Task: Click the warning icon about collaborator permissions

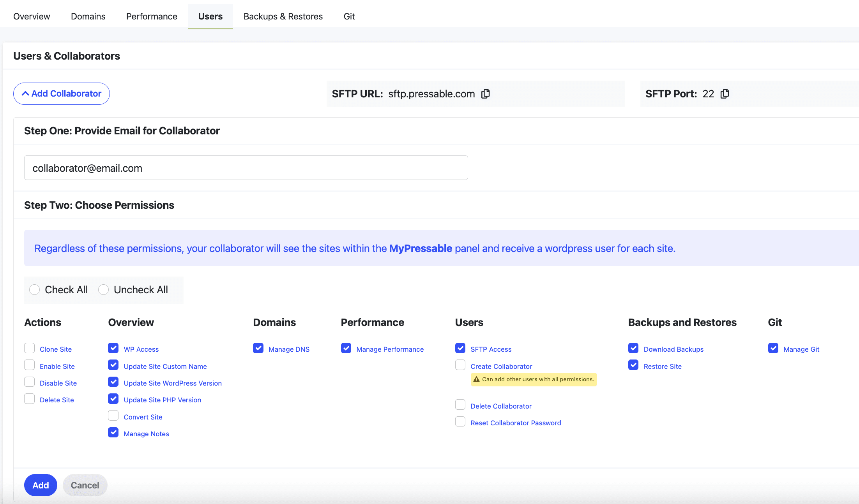Action: tap(476, 379)
